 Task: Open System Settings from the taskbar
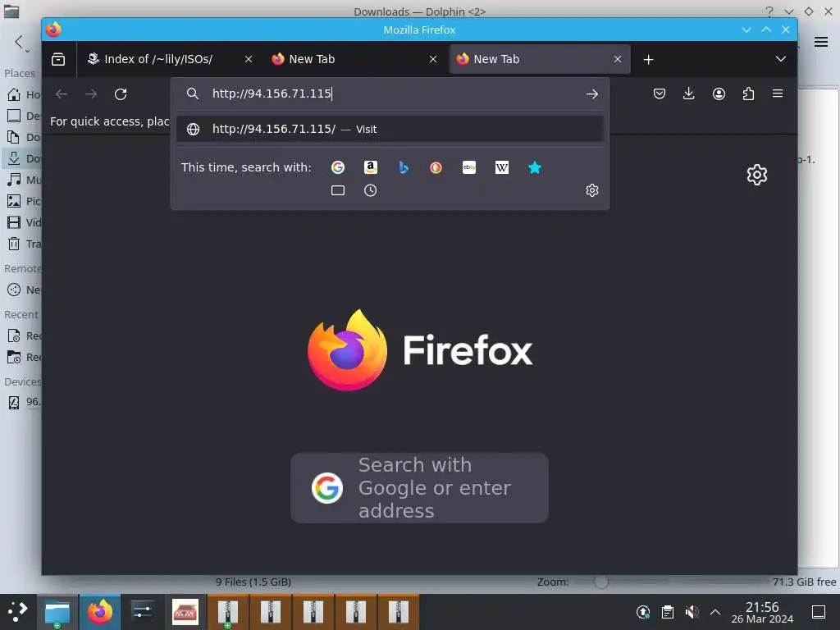pyautogui.click(x=143, y=612)
